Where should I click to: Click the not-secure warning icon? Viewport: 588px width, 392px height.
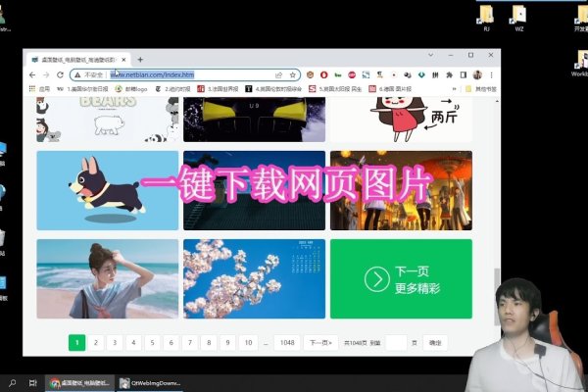tap(77, 75)
